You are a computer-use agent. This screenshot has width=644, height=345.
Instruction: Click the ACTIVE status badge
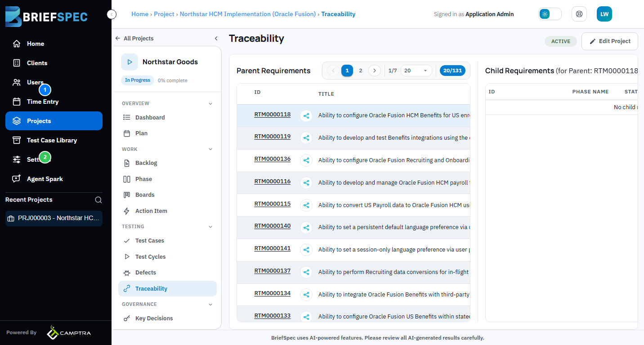561,41
